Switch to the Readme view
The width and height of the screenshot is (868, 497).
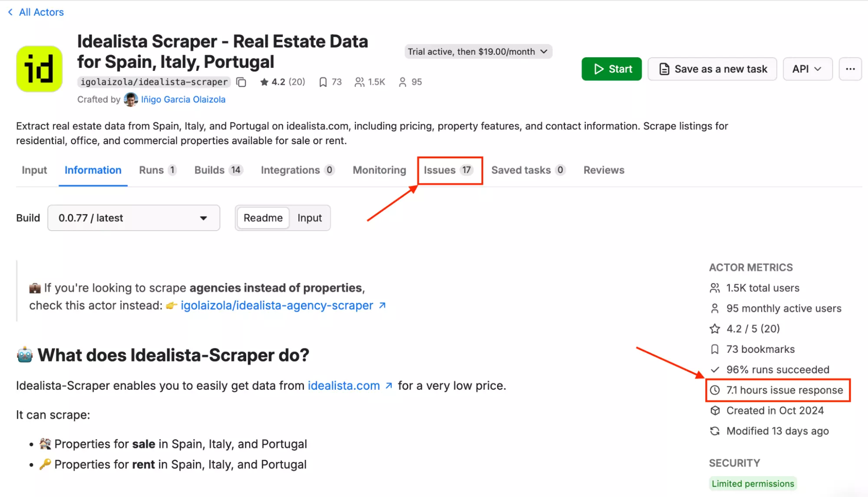(263, 218)
